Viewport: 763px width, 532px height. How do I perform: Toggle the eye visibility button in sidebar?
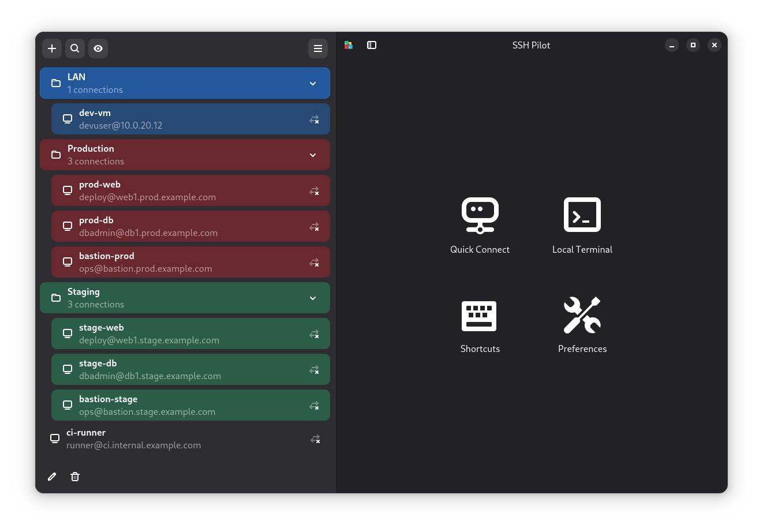[x=98, y=48]
